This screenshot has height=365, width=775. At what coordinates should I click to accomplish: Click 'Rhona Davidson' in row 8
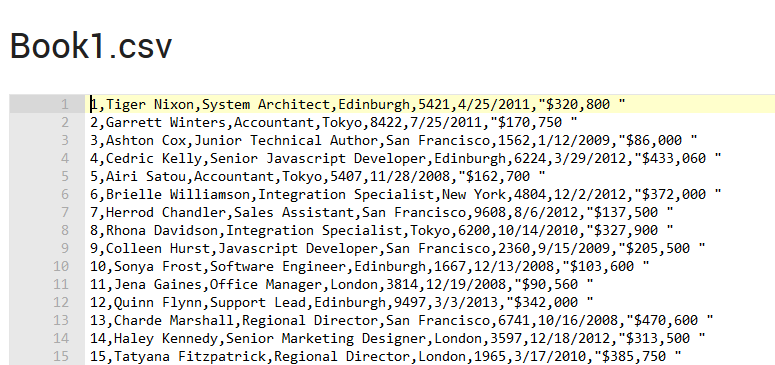[x=162, y=230]
